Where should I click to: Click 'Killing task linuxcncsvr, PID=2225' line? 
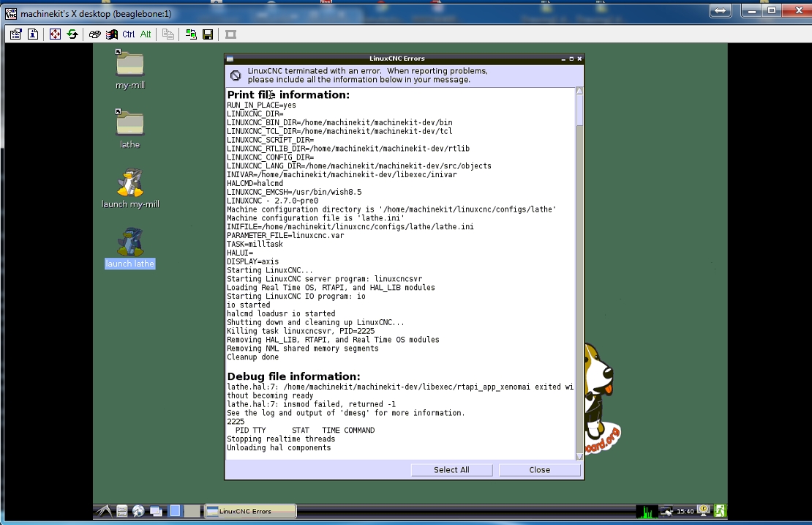(x=301, y=331)
